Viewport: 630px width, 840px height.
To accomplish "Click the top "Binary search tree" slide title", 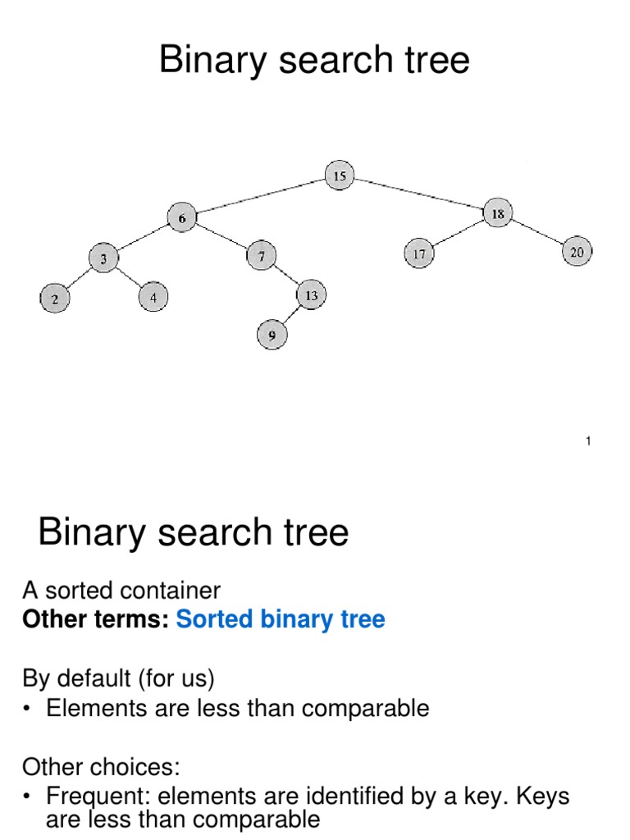I will (x=314, y=61).
